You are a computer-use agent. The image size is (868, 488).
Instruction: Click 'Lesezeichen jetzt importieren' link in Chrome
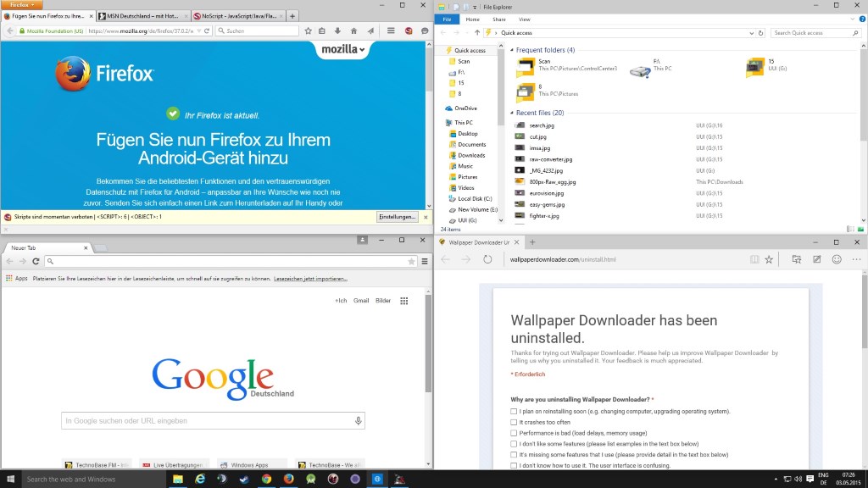tap(310, 279)
